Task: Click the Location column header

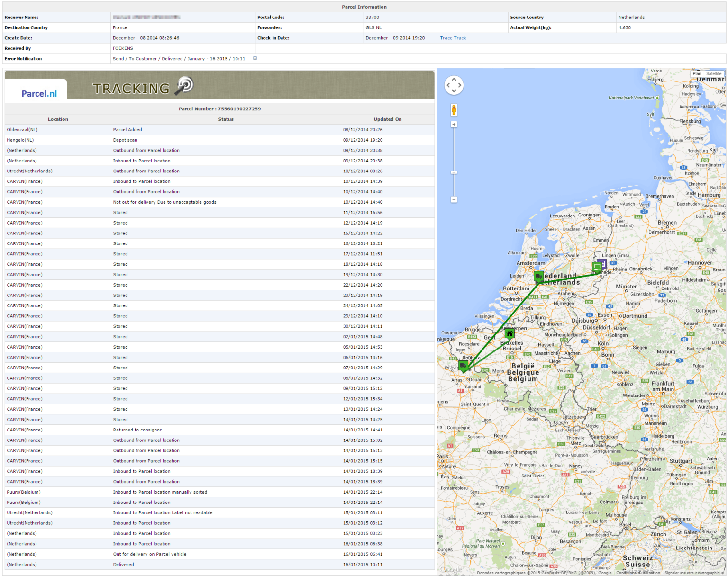Action: 58,119
